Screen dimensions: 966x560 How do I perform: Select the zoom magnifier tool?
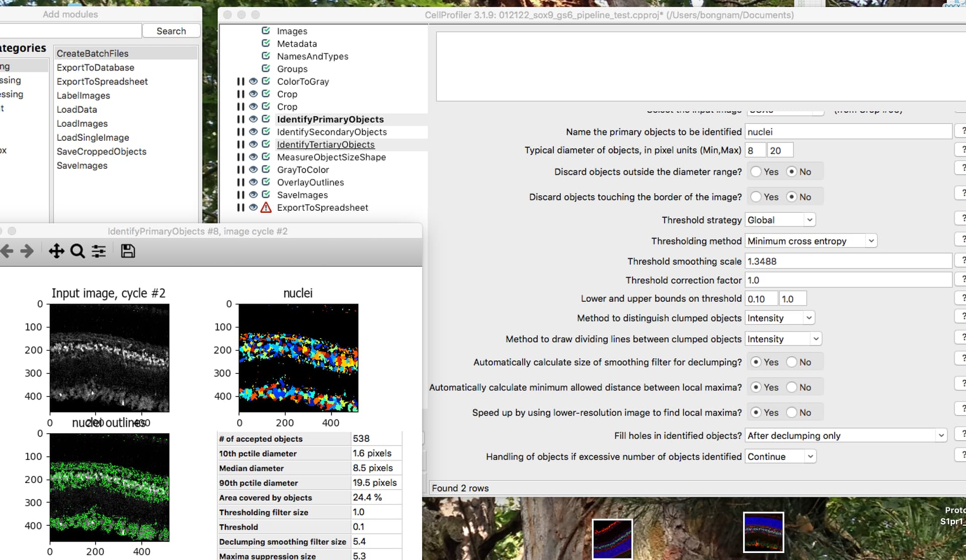[77, 251]
